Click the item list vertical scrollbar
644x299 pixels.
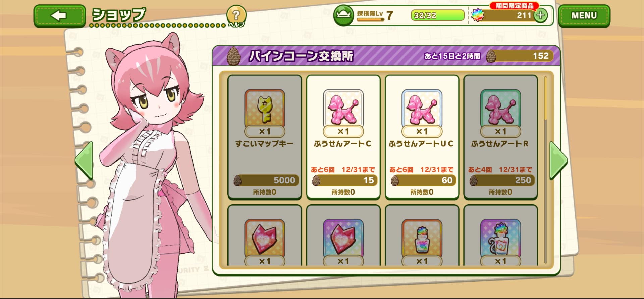(546, 170)
